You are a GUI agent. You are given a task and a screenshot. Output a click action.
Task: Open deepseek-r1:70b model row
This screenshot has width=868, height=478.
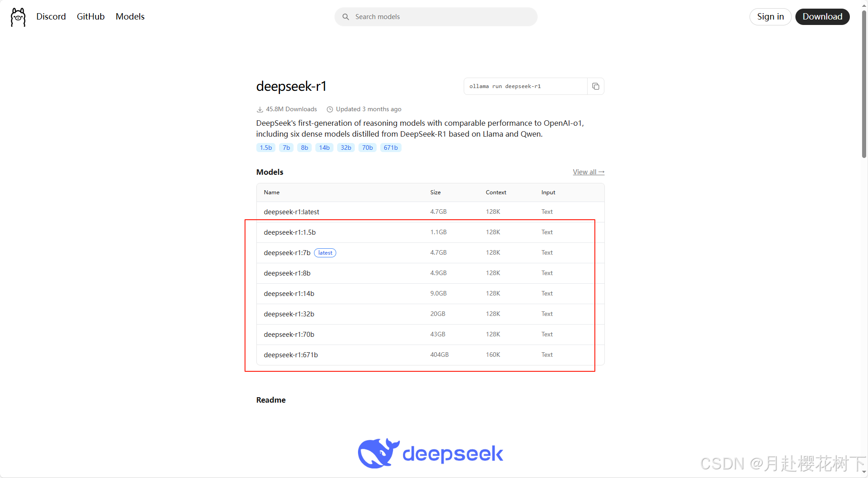[x=430, y=335]
